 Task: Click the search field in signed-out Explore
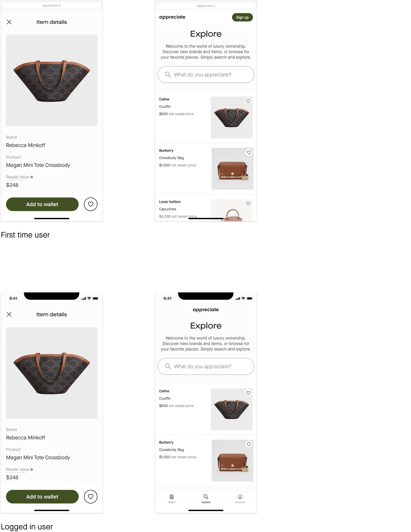coord(206,75)
